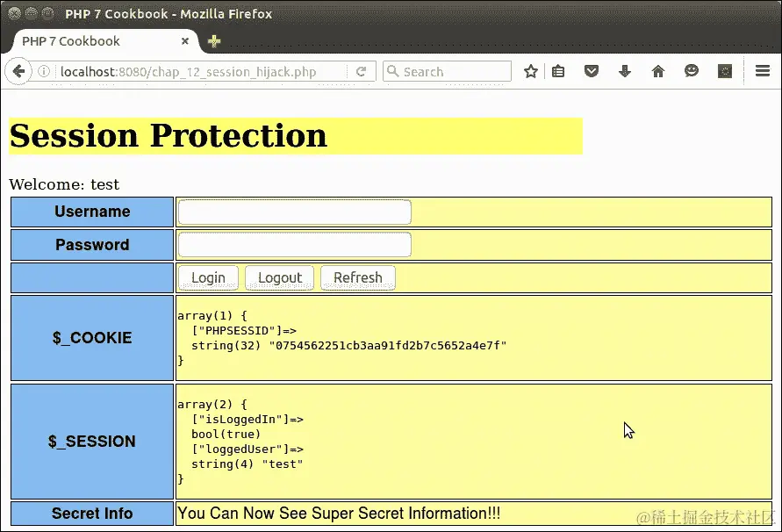Click the $_COOKIE label cell
This screenshot has height=532, width=782.
coord(92,338)
